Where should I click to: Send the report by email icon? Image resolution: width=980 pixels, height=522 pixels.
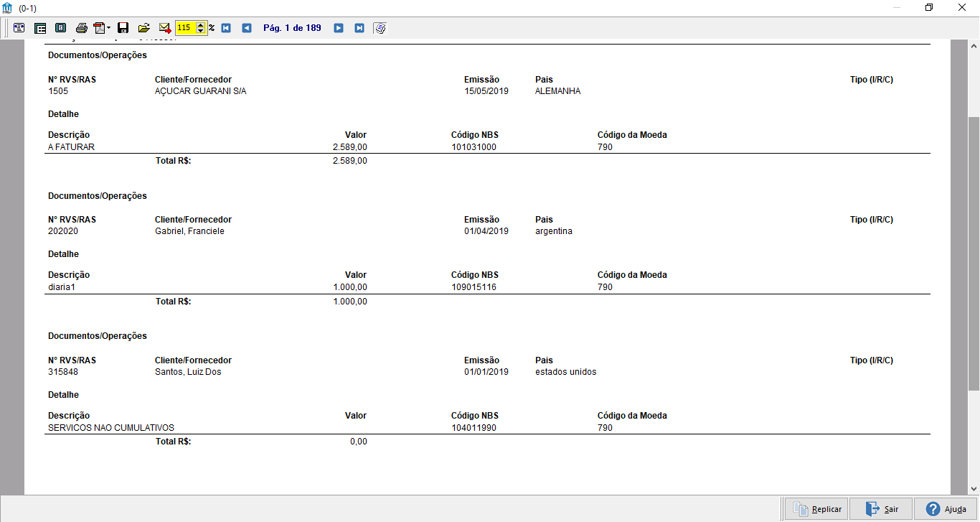pos(165,28)
